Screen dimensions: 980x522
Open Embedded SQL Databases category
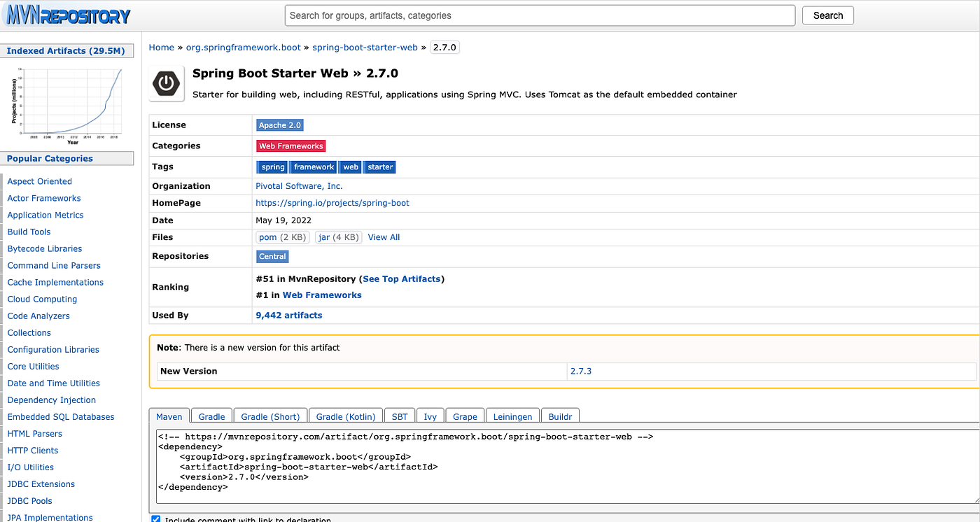pyautogui.click(x=61, y=416)
